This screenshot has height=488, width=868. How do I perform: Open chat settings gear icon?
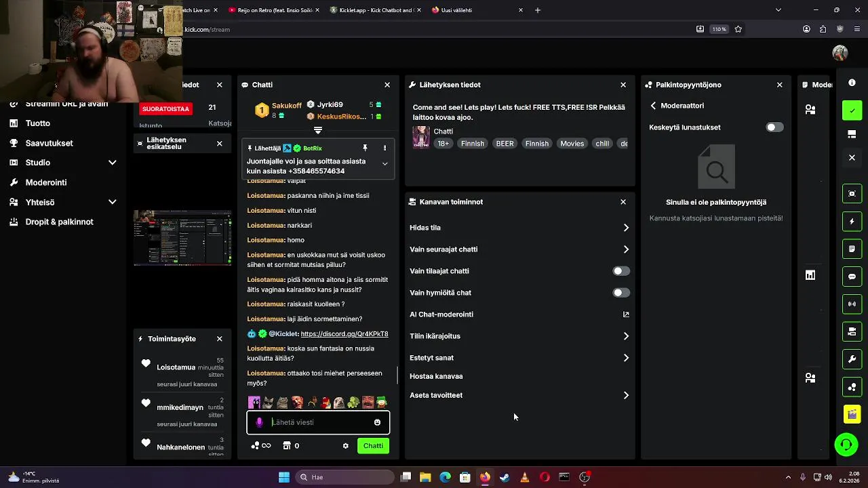click(x=345, y=446)
